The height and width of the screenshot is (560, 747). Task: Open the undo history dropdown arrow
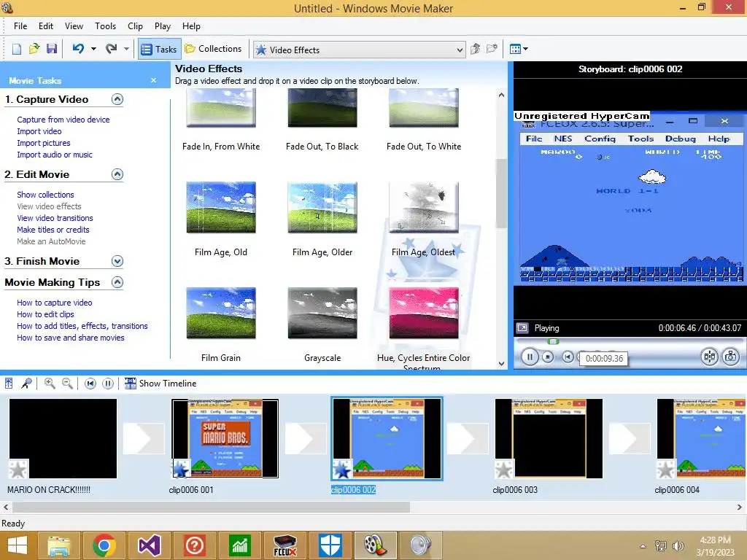point(93,49)
